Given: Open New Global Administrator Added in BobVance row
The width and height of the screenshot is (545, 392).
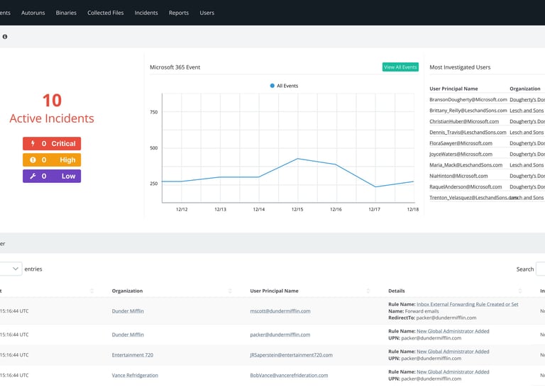Looking at the screenshot, I should [453, 372].
